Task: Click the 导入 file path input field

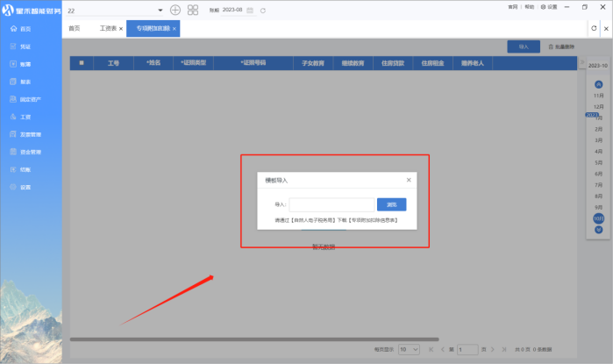Action: coord(331,204)
